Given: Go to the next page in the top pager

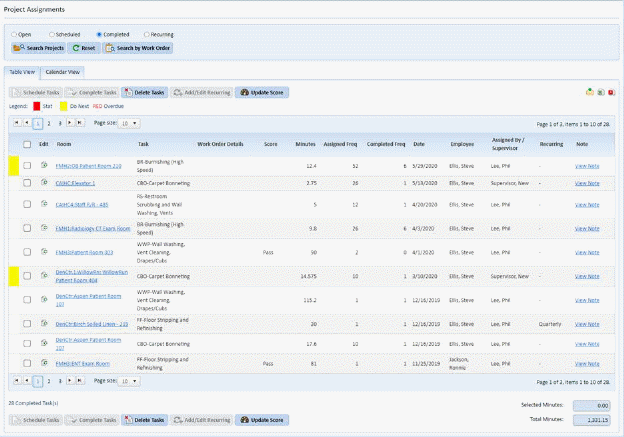Looking at the screenshot, I should click(71, 123).
